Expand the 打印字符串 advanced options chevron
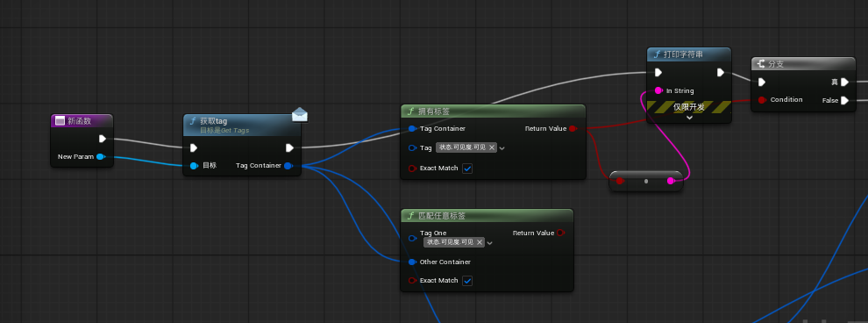Screen dimensions: 868x323 click(x=689, y=118)
